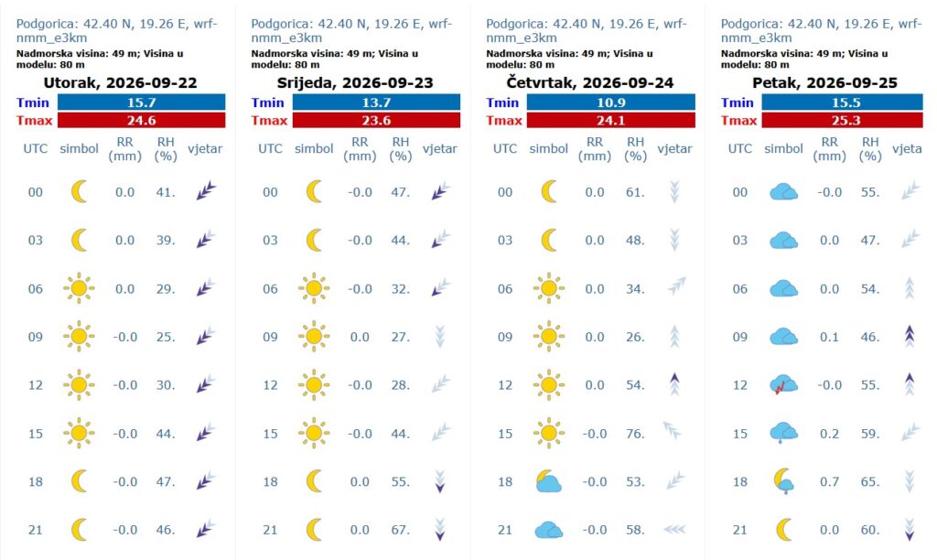Viewport: 937px width, 560px height.
Task: Click the RR 0.7 value at Petak 18 UTC
Action: coord(829,481)
